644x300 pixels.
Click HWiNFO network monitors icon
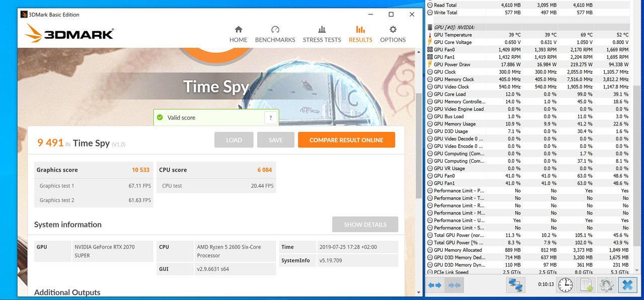[x=516, y=285]
